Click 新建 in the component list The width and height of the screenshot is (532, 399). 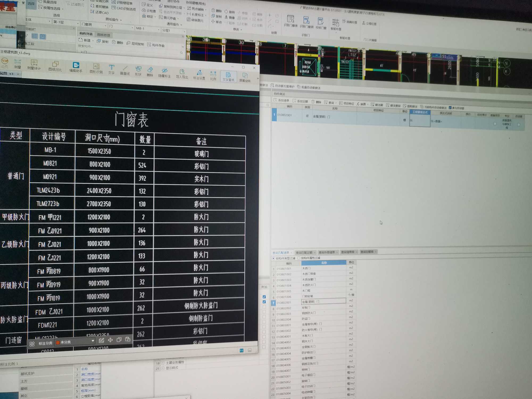(x=86, y=40)
